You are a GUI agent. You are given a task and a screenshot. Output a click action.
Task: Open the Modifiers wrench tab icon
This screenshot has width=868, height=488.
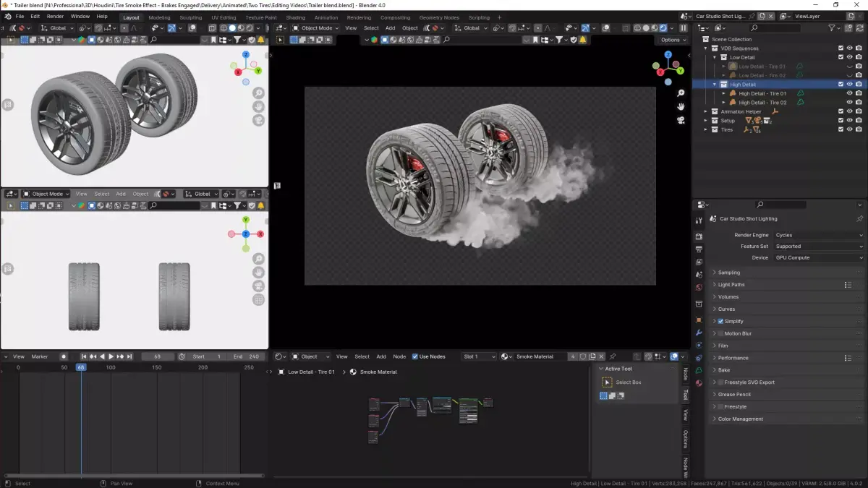click(x=699, y=333)
